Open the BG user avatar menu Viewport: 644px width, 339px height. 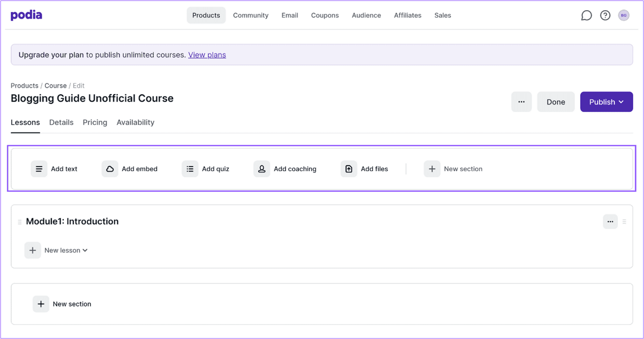[623, 15]
